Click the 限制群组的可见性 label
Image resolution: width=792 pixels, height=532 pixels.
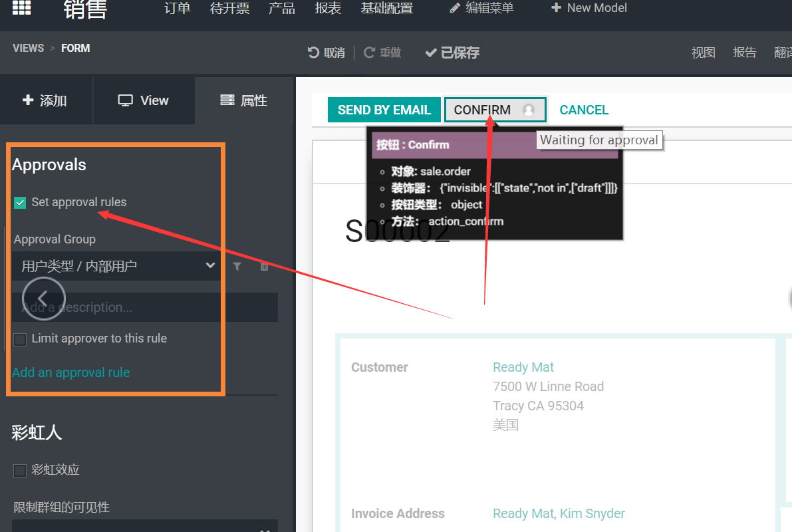(61, 507)
